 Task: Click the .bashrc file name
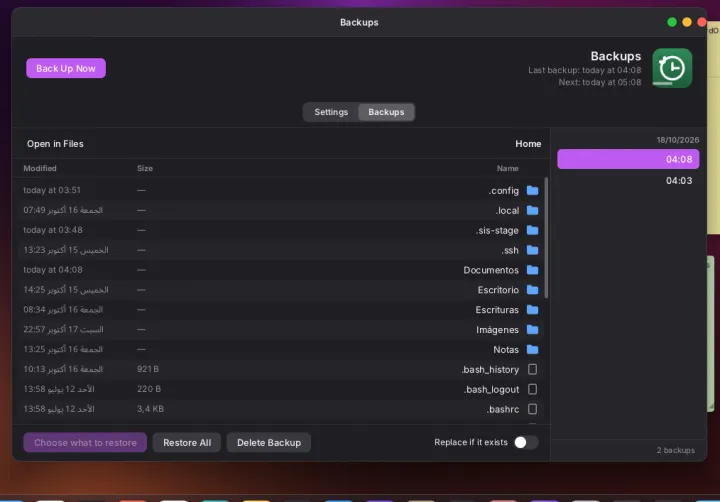click(503, 409)
